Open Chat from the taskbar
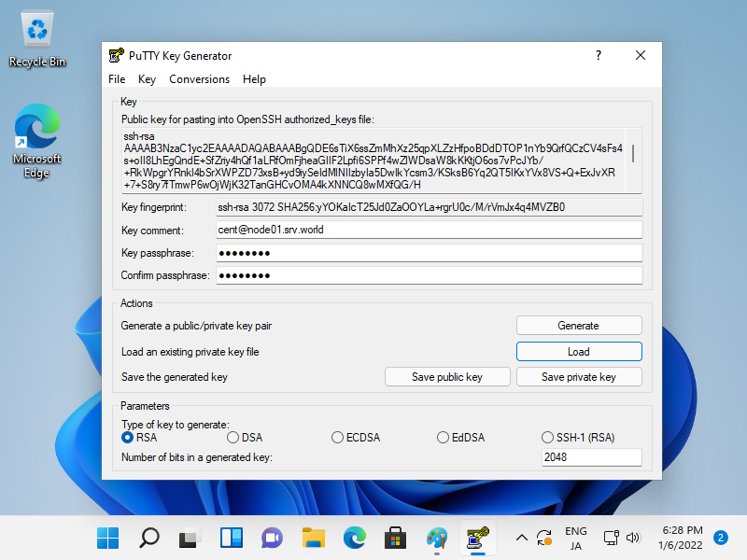The width and height of the screenshot is (747, 560). 272,538
